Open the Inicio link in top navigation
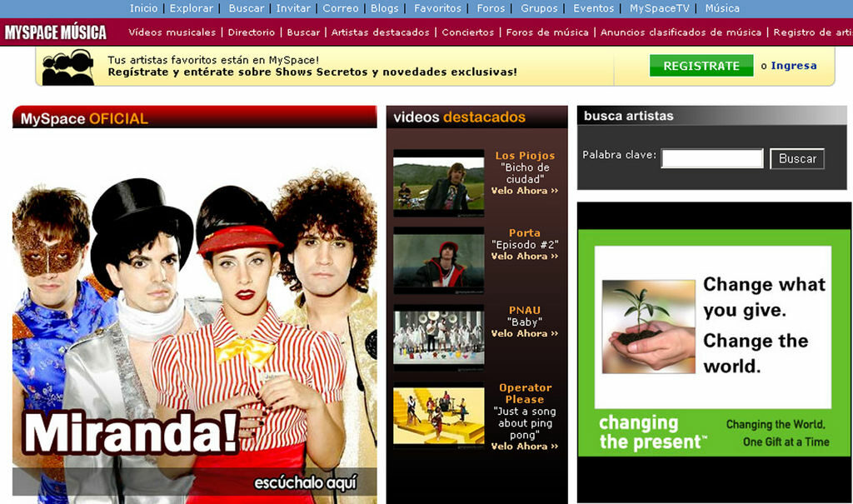Screen dimensions: 853x504 (x=143, y=8)
